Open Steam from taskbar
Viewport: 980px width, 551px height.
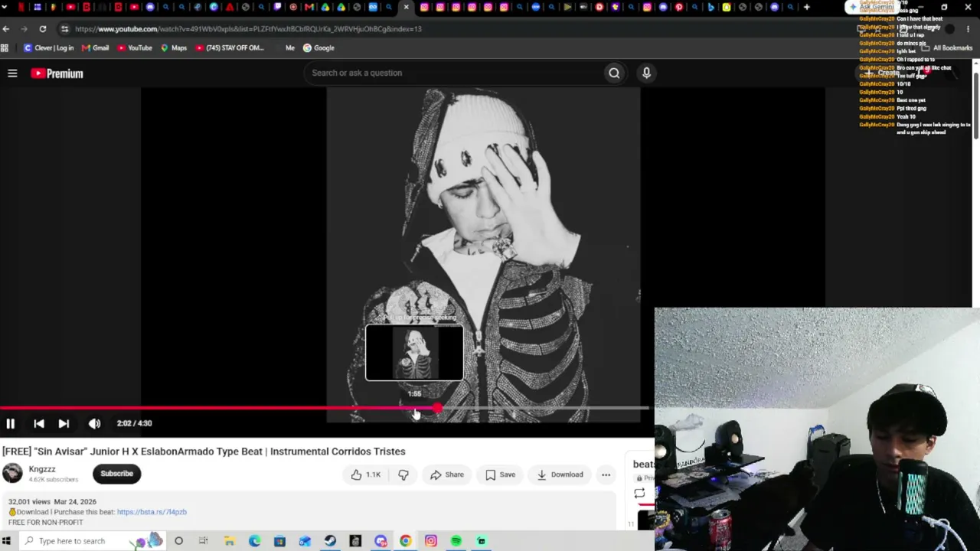coord(330,541)
